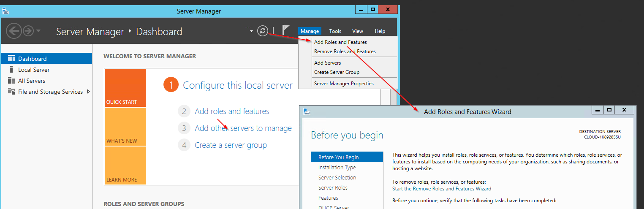Viewport: 644px width, 209px height.
Task: Open the Help menu
Action: tap(380, 31)
